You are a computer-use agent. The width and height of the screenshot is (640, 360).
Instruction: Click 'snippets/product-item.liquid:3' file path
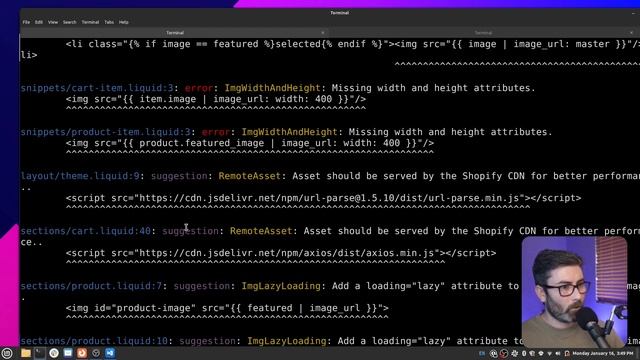(x=106, y=132)
